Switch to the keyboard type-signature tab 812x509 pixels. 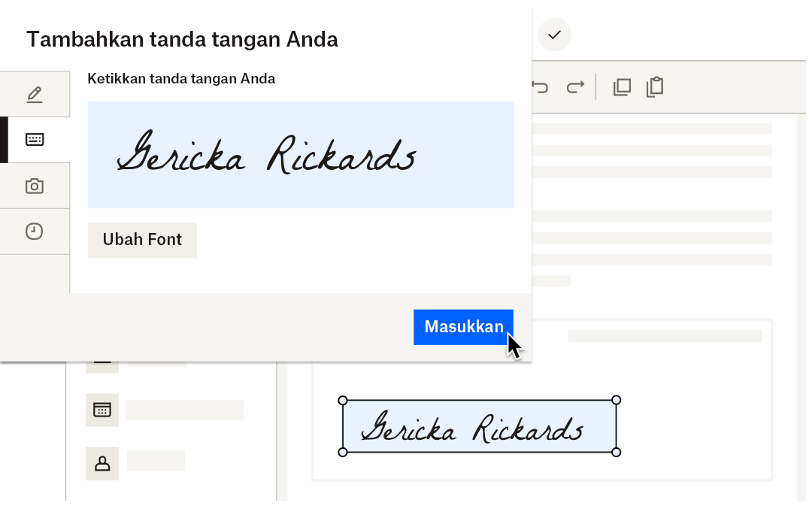click(x=35, y=140)
